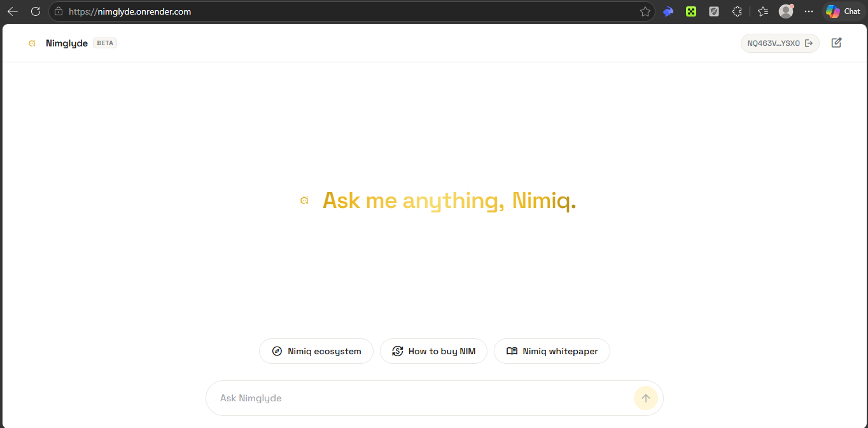Click the exchange icon in How to buy NIM
This screenshot has width=868, height=428.
398,351
